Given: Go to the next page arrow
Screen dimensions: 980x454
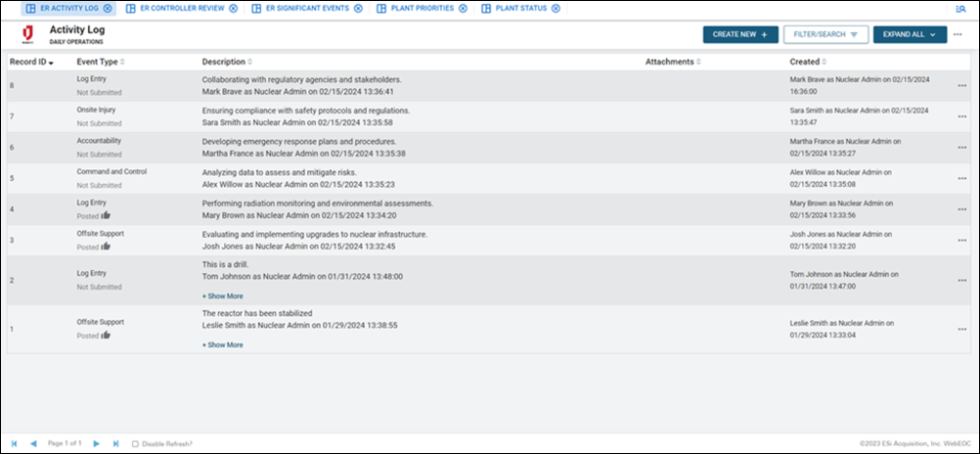Looking at the screenshot, I should point(96,443).
